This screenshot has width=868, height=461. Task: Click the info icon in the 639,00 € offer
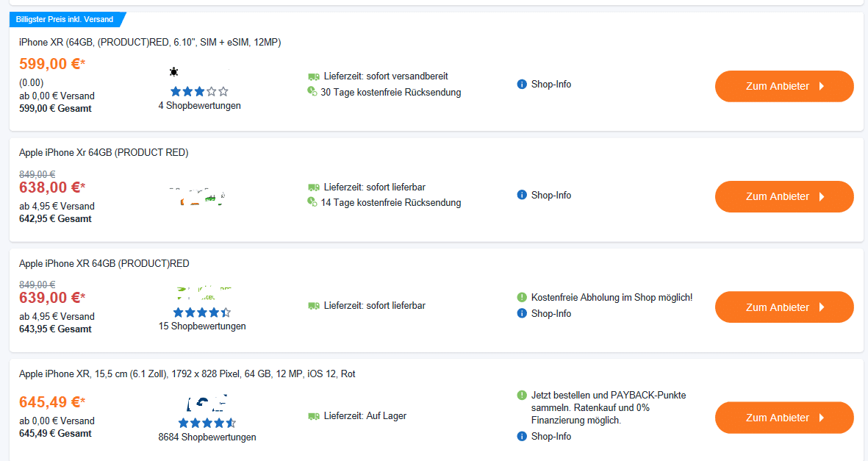tap(522, 314)
